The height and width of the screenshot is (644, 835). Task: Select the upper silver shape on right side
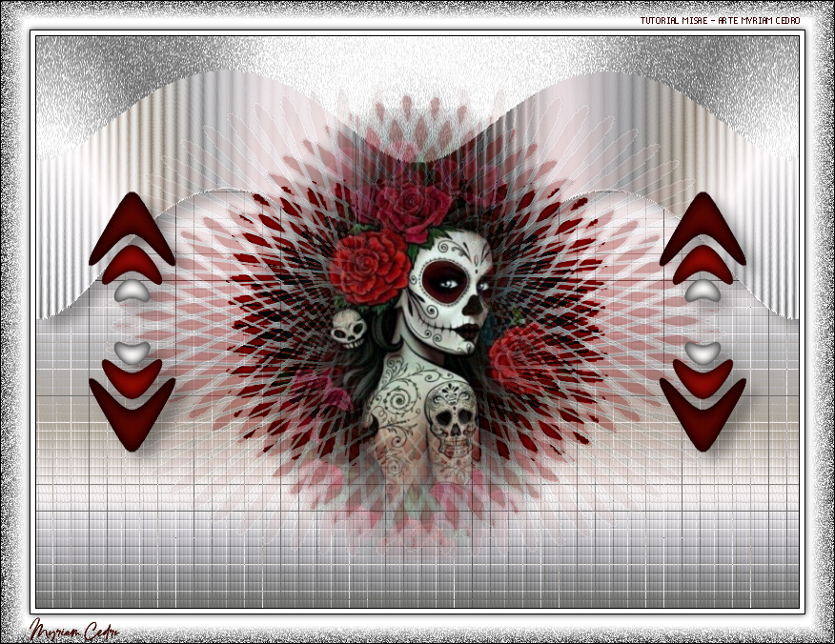(x=703, y=292)
